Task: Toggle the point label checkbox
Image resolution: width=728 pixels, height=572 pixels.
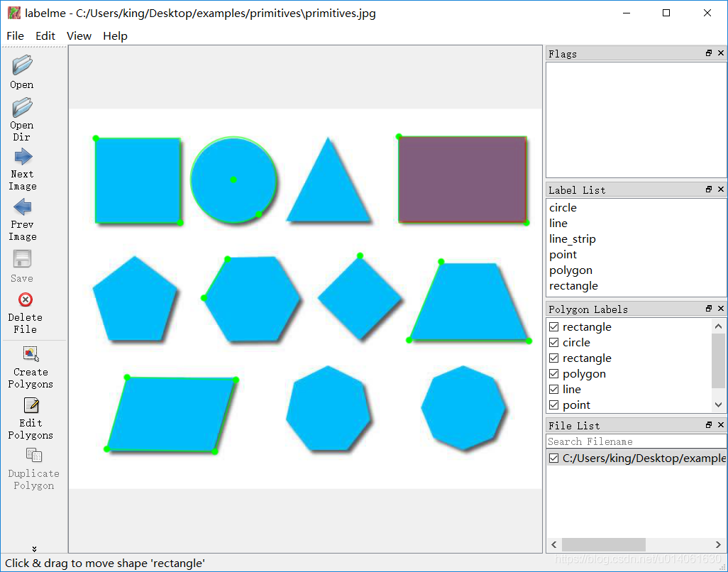Action: (553, 405)
